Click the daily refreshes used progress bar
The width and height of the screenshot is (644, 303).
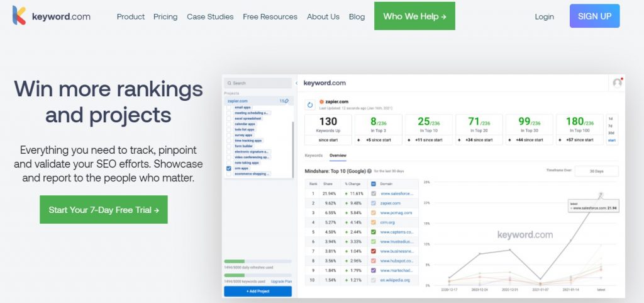257,261
